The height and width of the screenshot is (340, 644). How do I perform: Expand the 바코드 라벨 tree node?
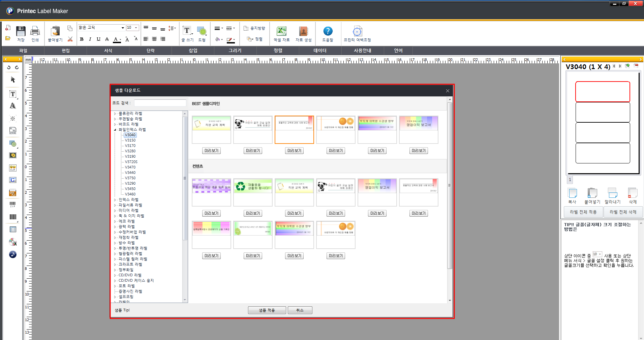[x=115, y=124]
